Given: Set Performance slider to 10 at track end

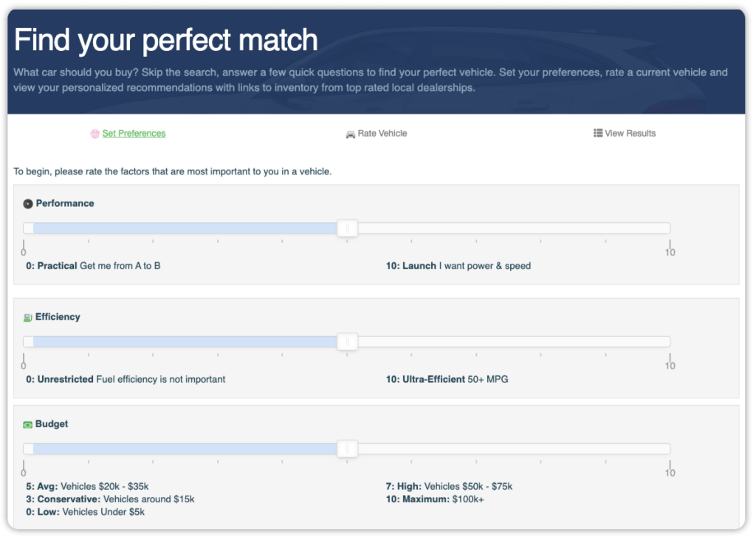Looking at the screenshot, I should (669, 228).
